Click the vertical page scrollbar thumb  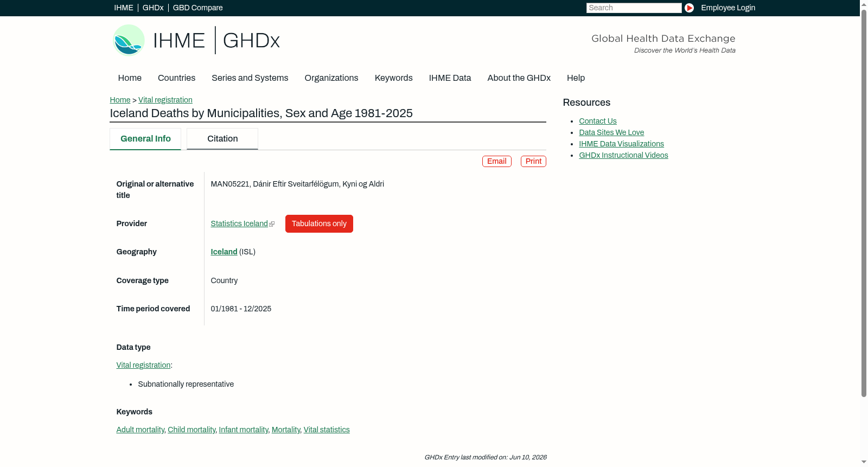click(x=864, y=203)
